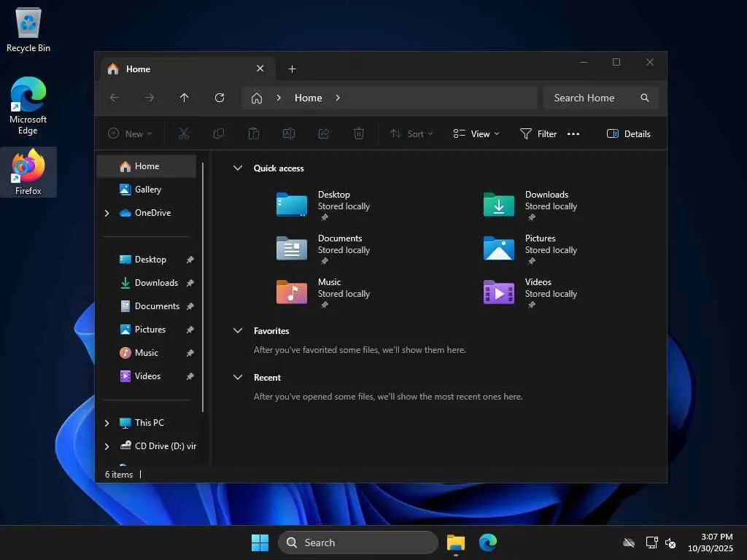Open the Music folder icon

(x=292, y=292)
